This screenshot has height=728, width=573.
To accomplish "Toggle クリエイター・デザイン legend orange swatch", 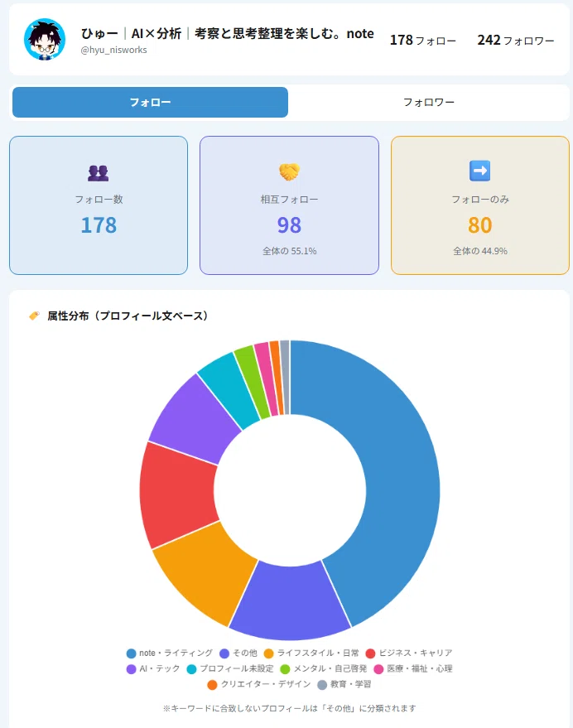I will [x=212, y=685].
